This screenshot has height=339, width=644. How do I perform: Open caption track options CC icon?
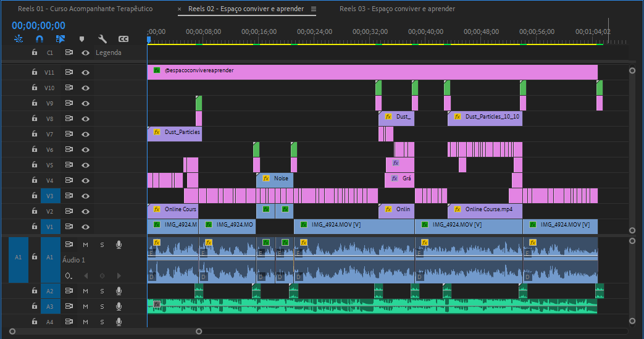coord(123,39)
